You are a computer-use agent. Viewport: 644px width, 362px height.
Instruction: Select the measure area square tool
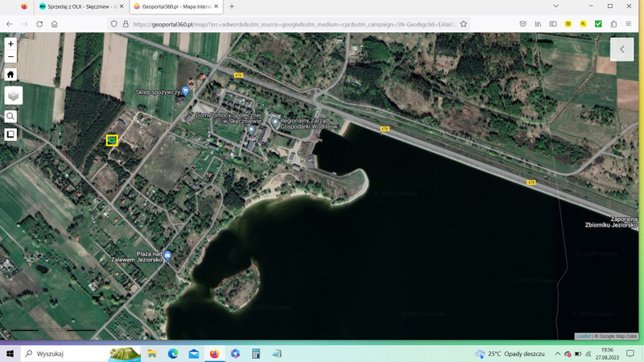pos(10,134)
